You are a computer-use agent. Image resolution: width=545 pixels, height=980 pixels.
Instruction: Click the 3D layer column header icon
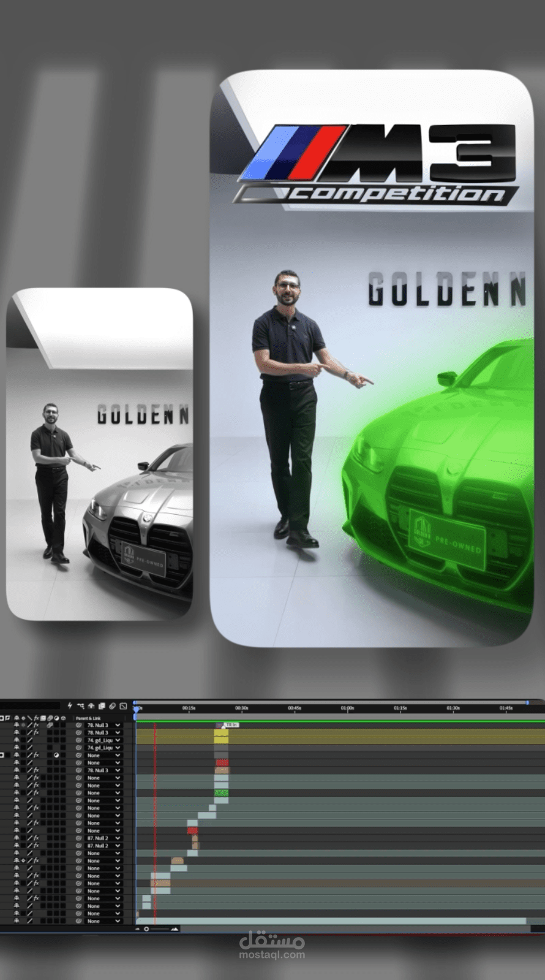click(x=63, y=718)
